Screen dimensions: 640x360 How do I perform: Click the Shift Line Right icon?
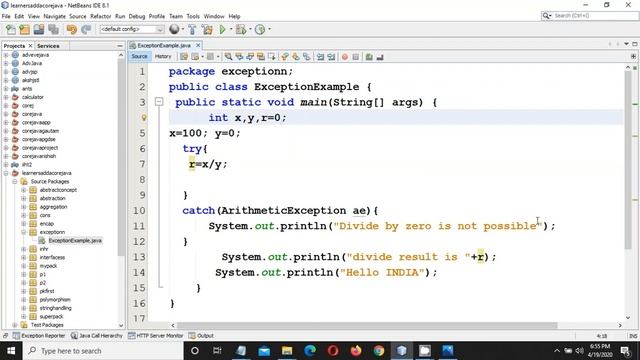pos(331,57)
